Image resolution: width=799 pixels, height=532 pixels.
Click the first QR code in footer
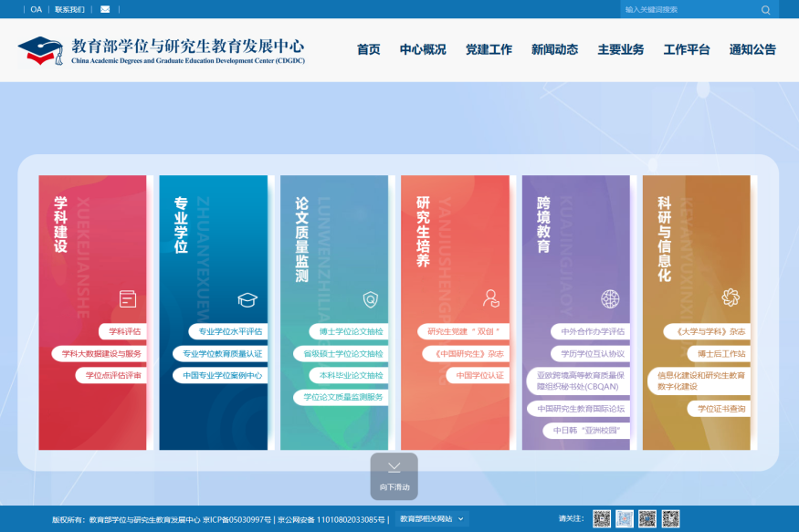[x=602, y=518]
